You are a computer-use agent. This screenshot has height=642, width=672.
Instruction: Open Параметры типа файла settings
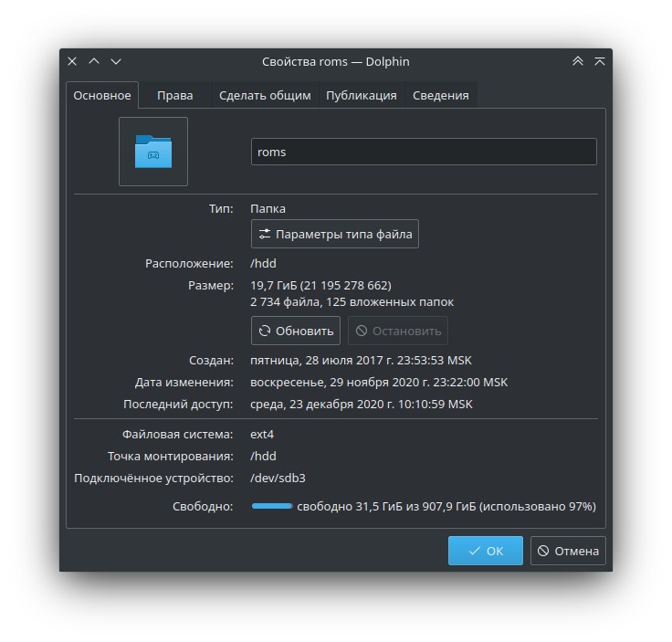click(x=335, y=234)
